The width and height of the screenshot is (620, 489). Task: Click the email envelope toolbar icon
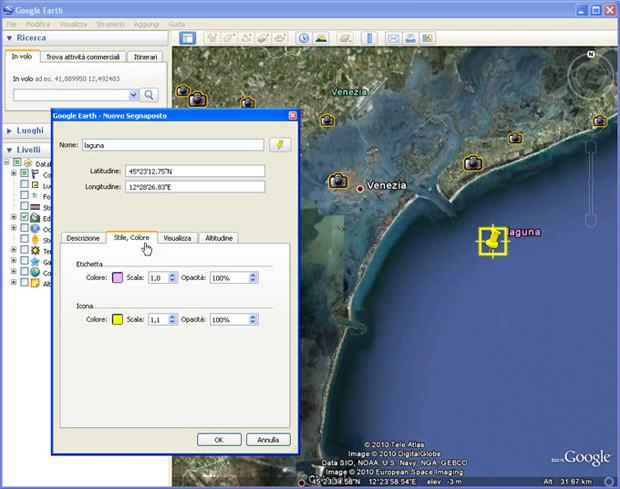[x=393, y=38]
